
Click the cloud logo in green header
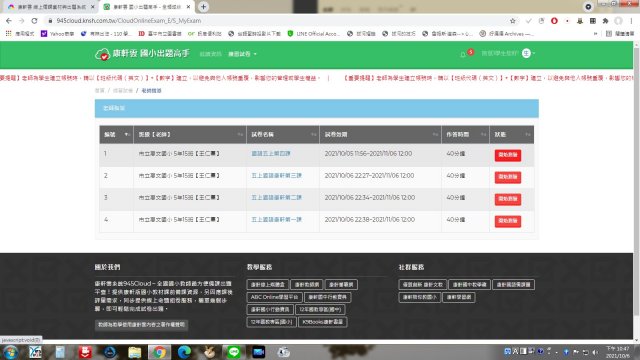(102, 54)
